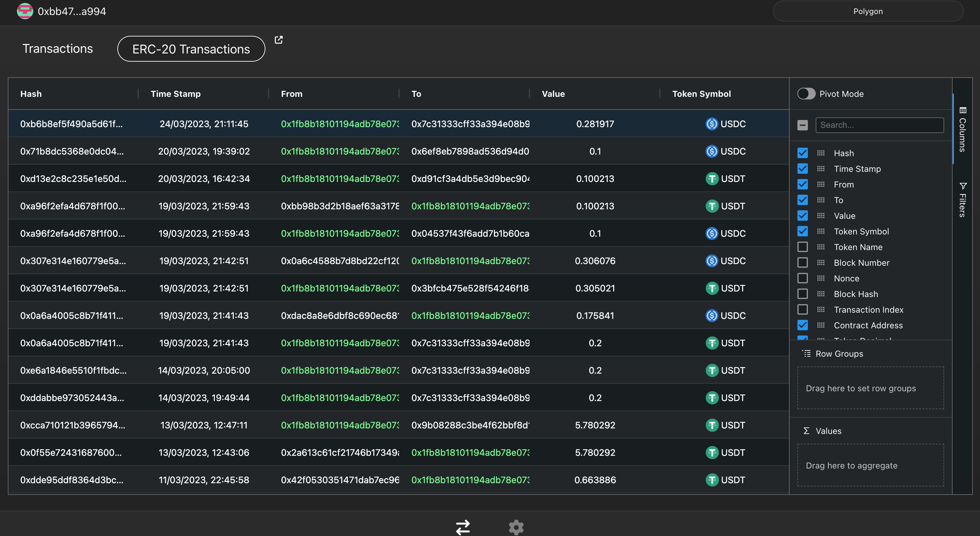Open the settings gear in the bottom bar

point(516,527)
